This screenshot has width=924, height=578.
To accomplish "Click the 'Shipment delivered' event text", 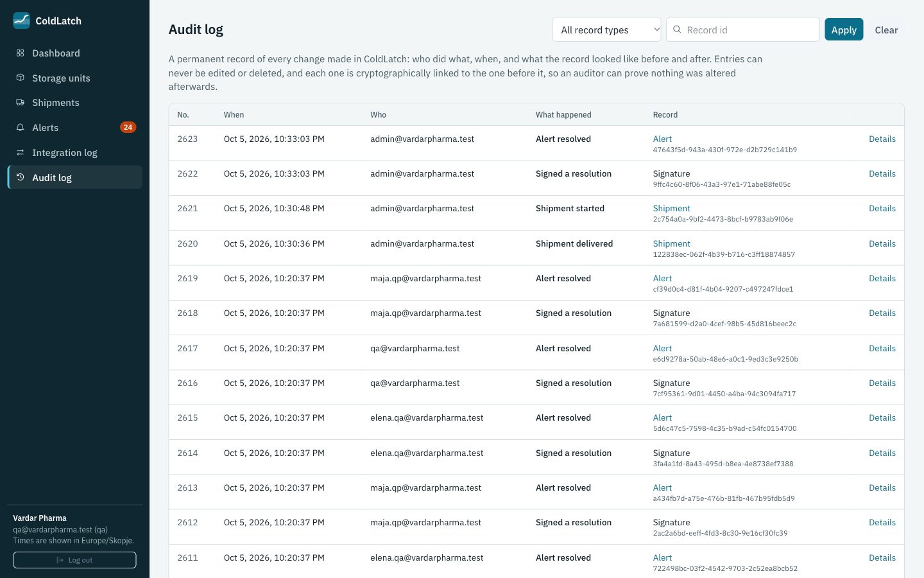I will click(574, 243).
